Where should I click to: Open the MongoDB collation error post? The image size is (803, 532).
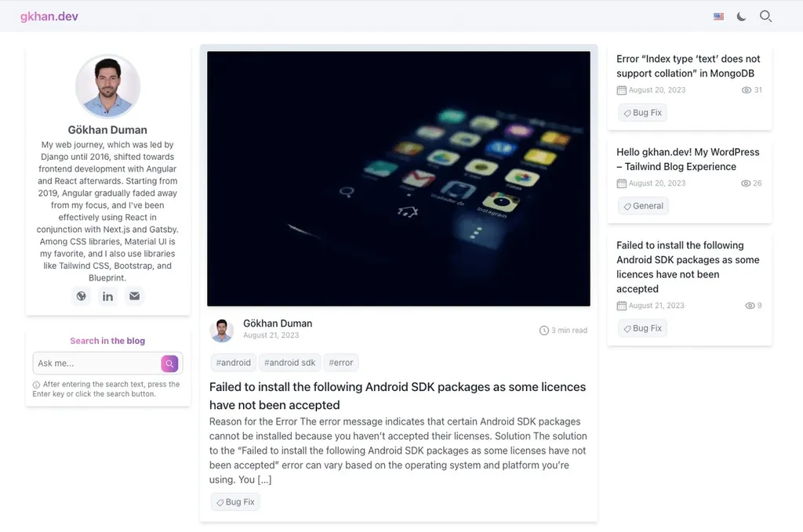(x=689, y=66)
